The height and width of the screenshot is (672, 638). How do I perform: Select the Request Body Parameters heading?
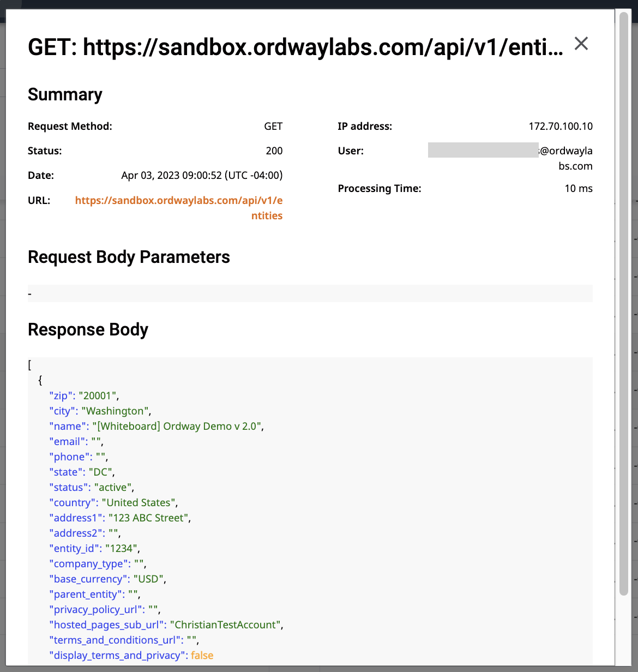pyautogui.click(x=129, y=257)
